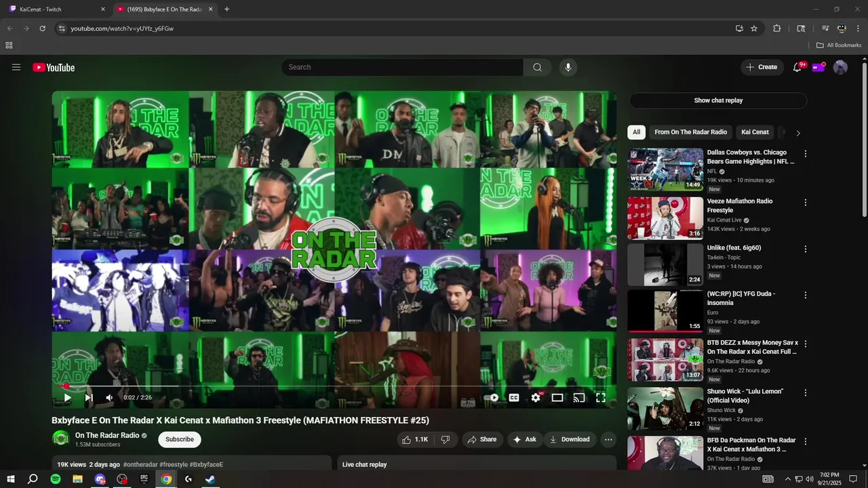
Task: Select the All filter chip
Action: [636, 132]
